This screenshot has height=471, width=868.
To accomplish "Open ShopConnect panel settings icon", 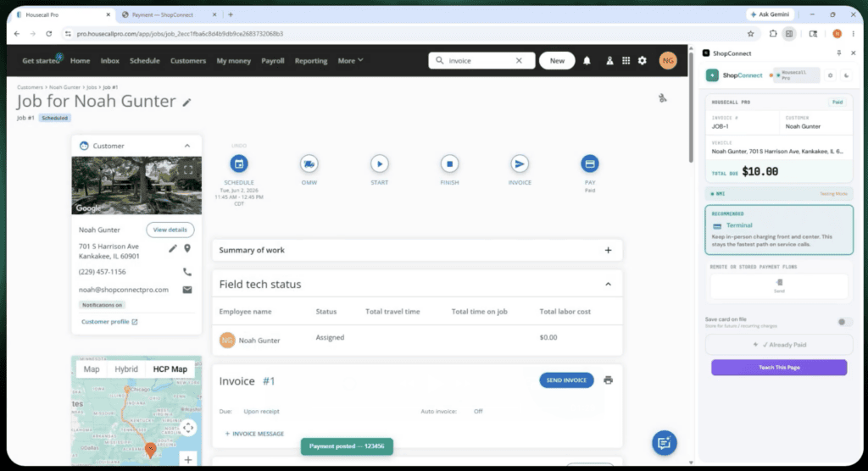I will [x=830, y=75].
